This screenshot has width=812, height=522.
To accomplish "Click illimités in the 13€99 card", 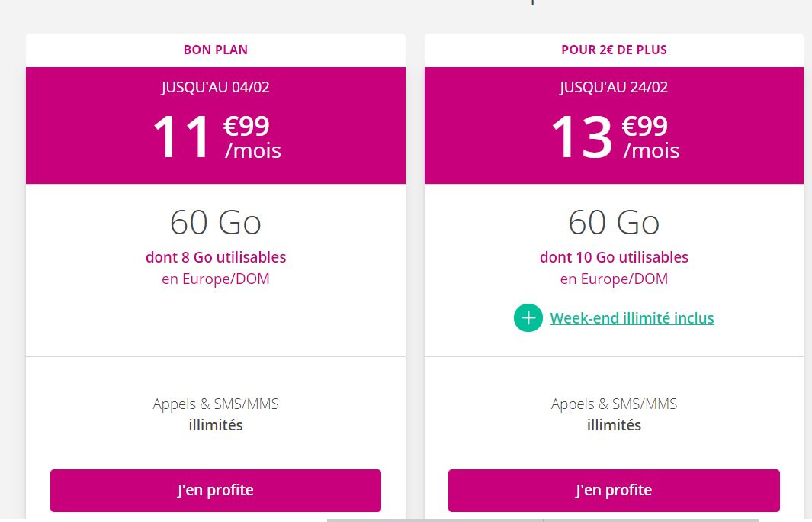I will pyautogui.click(x=614, y=425).
